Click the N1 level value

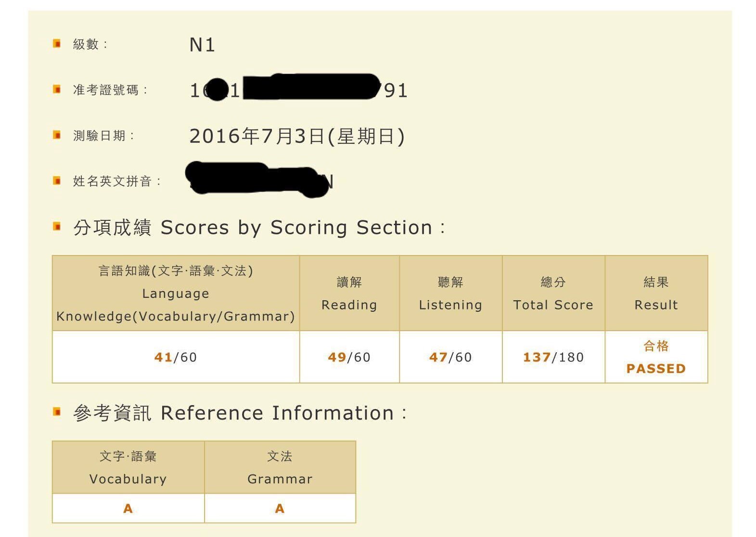(202, 45)
